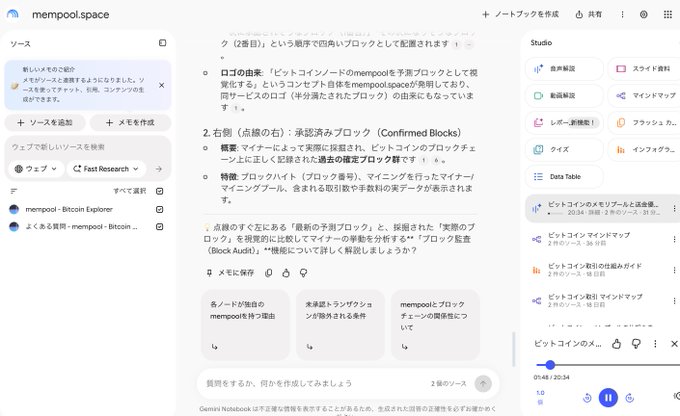Skip the audio forward ten seconds
This screenshot has height=416, width=680.
pyautogui.click(x=630, y=398)
